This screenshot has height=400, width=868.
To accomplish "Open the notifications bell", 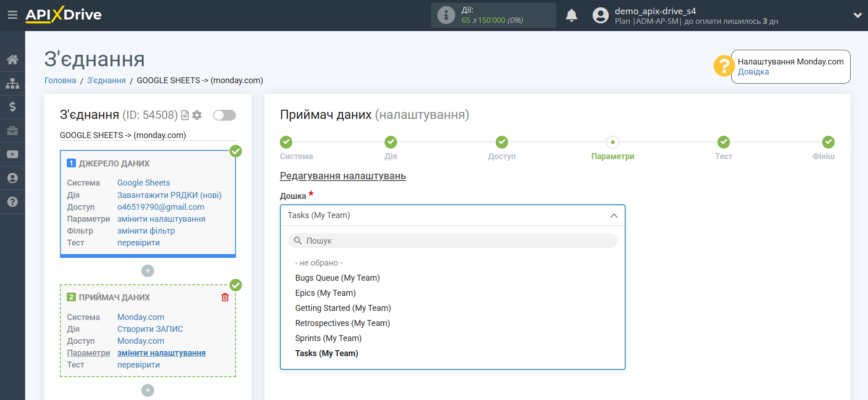I will point(571,16).
